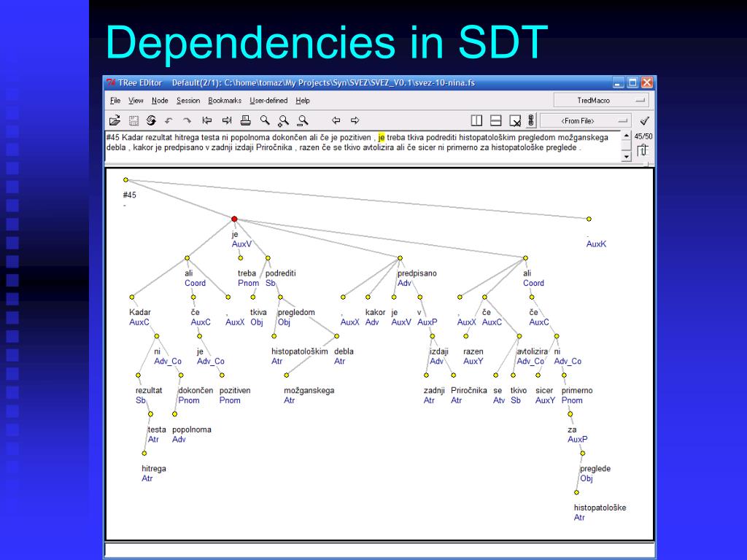
Task: Split the view vertically
Action: (476, 120)
